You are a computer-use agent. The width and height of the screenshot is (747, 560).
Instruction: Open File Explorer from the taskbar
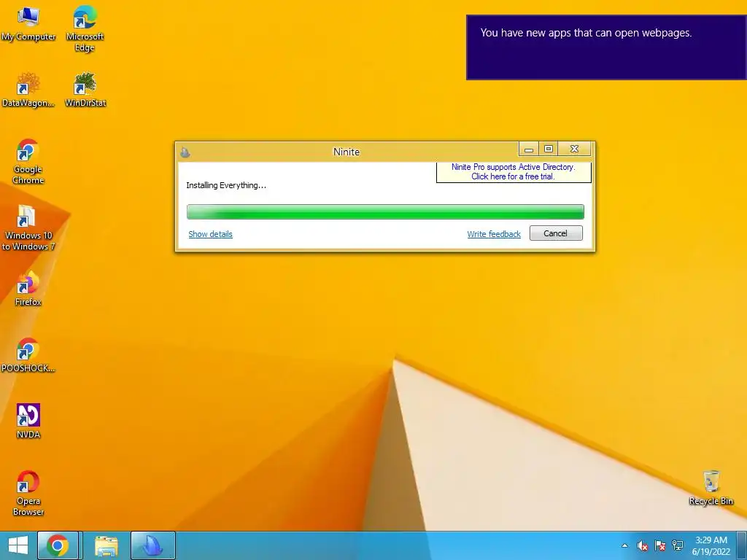107,545
